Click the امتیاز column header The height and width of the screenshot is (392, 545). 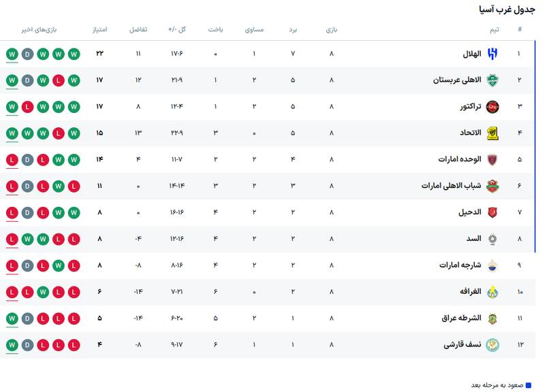[99, 30]
